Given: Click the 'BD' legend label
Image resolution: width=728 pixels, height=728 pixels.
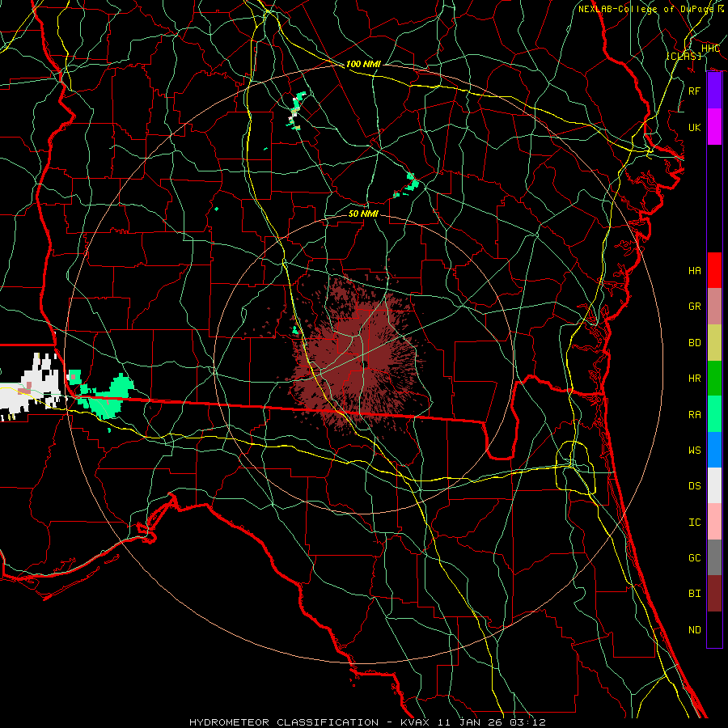Looking at the screenshot, I should (694, 343).
